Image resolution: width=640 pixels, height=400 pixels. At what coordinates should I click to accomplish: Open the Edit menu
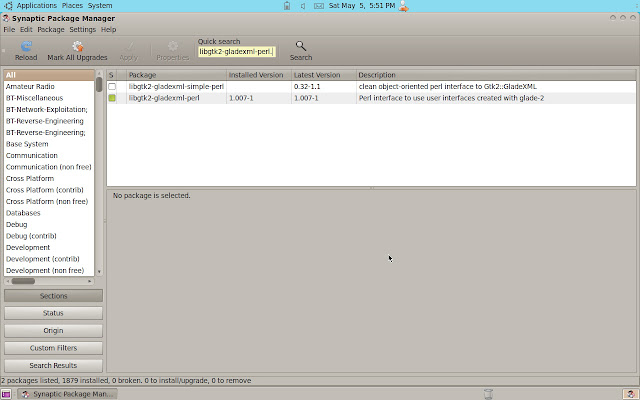[x=26, y=29]
